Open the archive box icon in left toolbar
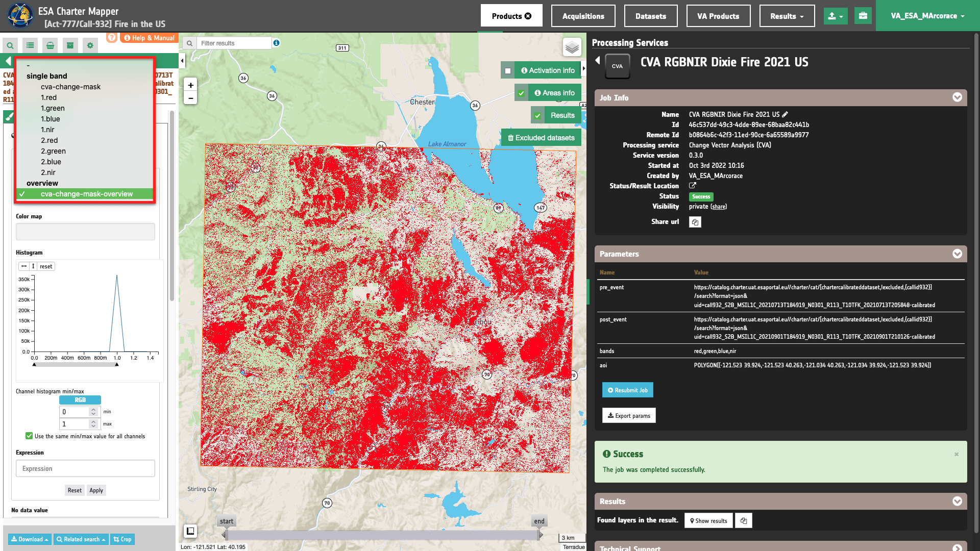980x551 pixels. 70,45
